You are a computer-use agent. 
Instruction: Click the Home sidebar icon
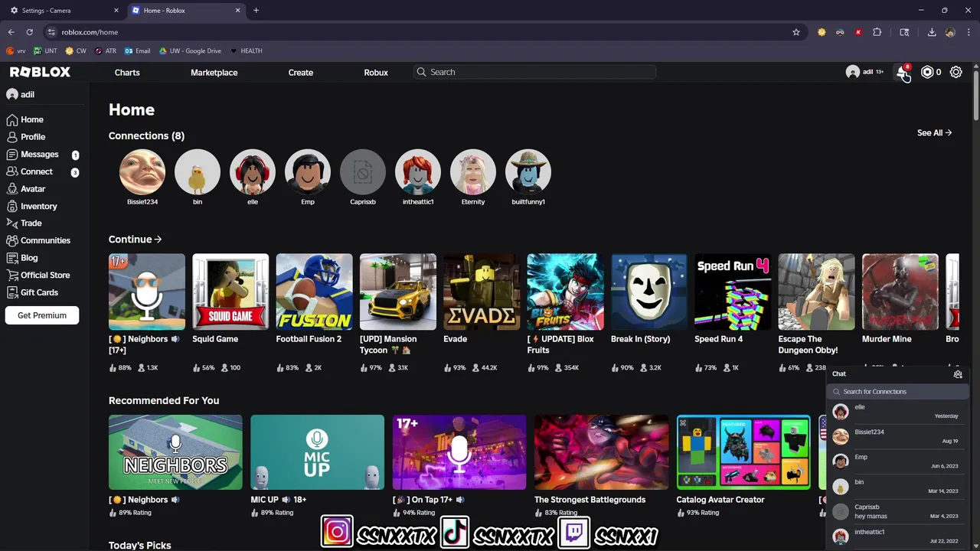(12, 119)
